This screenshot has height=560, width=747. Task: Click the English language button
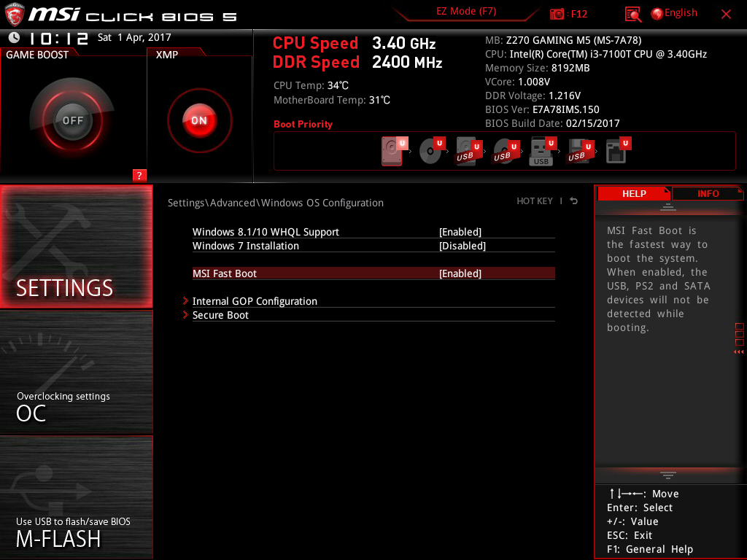coord(681,13)
